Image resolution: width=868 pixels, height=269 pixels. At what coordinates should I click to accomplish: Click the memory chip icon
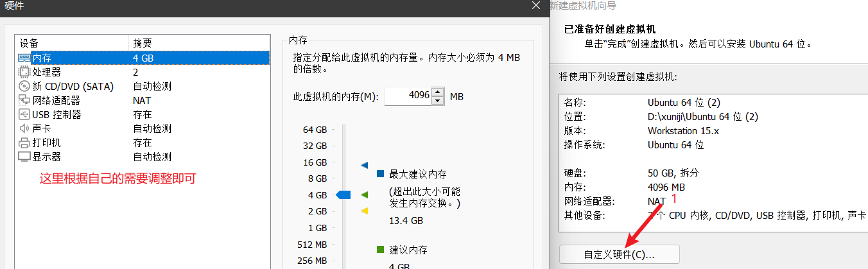pos(24,58)
